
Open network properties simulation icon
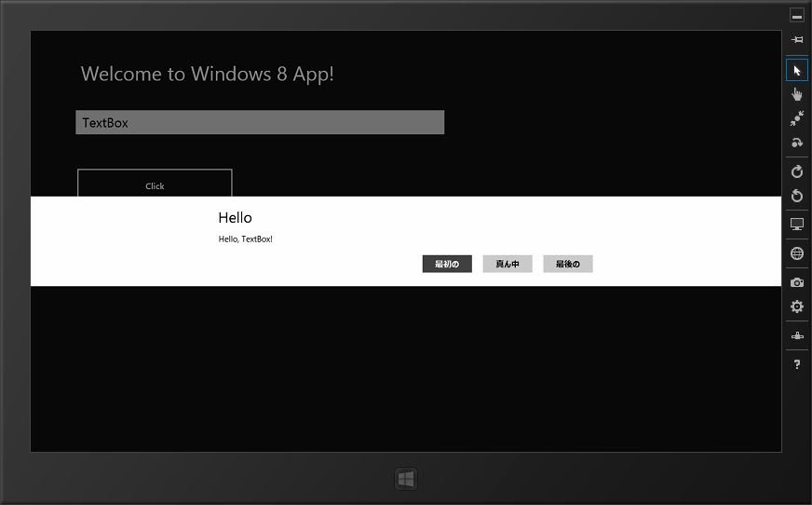[797, 335]
